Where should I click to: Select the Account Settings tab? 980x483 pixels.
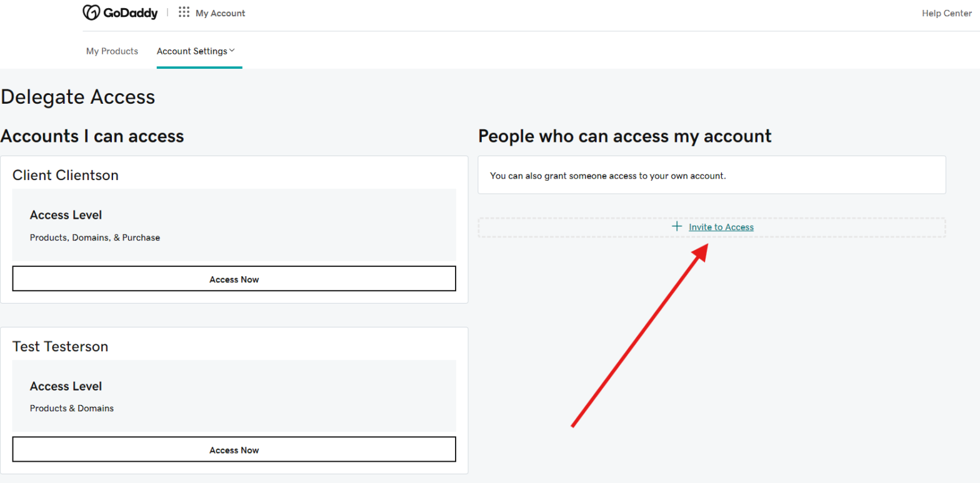pos(192,51)
